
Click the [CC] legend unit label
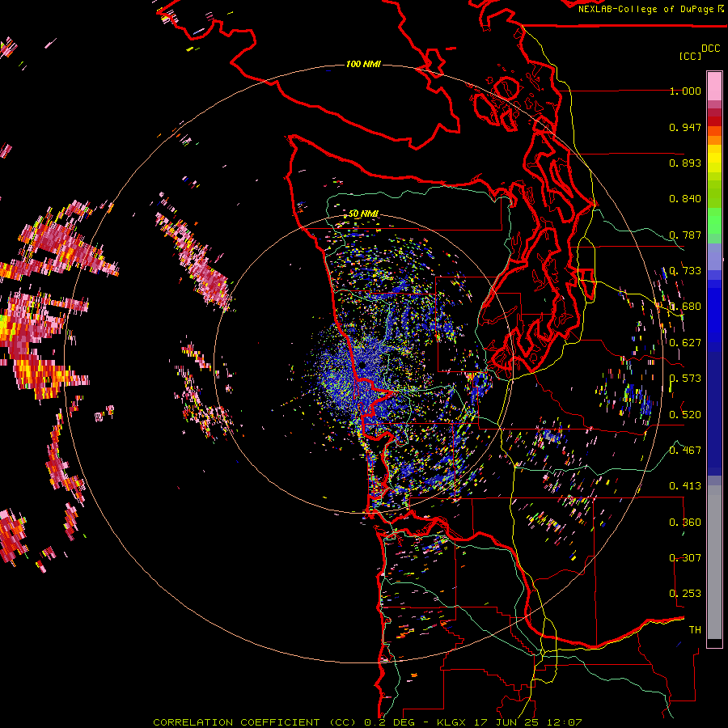click(x=691, y=56)
